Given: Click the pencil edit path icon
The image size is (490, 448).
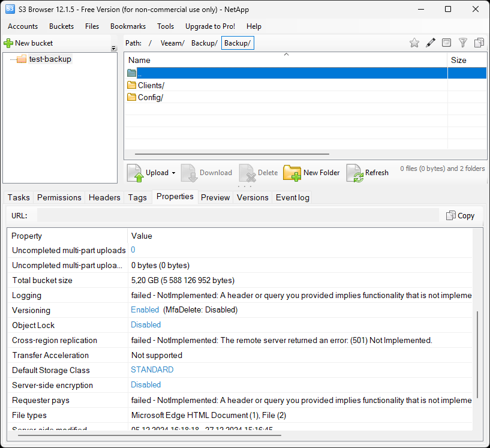Looking at the screenshot, I should 430,43.
